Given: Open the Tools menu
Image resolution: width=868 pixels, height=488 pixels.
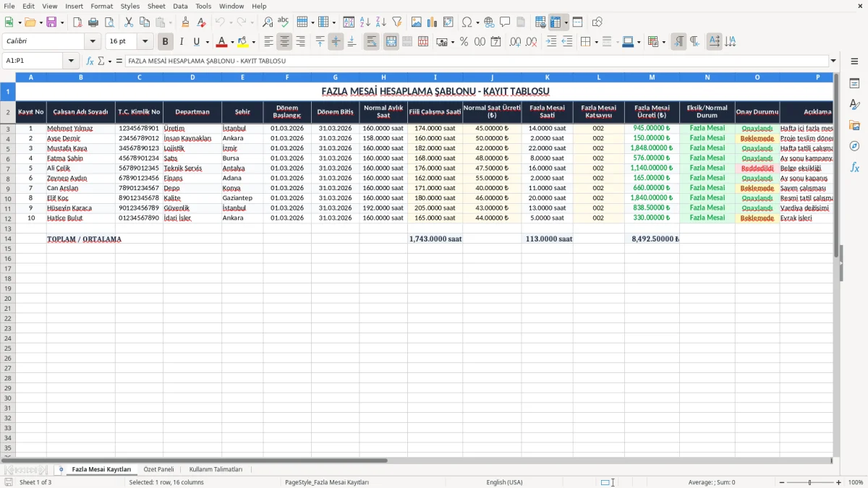Looking at the screenshot, I should pos(203,6).
